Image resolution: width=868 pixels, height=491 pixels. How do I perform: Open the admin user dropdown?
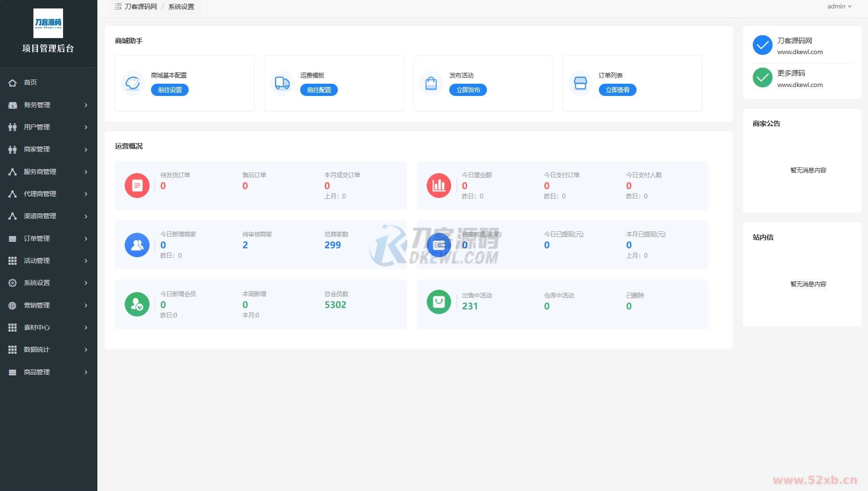click(x=839, y=7)
